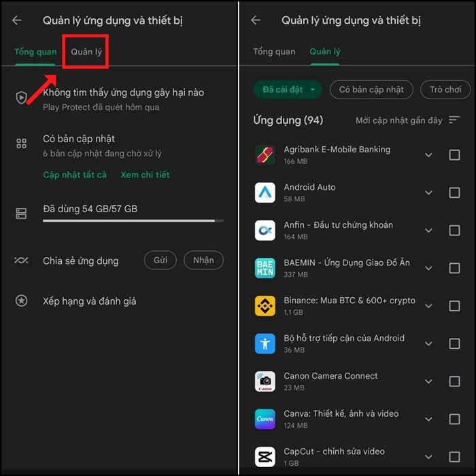Tick the Canon Camera Connect checkbox
This screenshot has height=476, width=476.
(x=454, y=381)
